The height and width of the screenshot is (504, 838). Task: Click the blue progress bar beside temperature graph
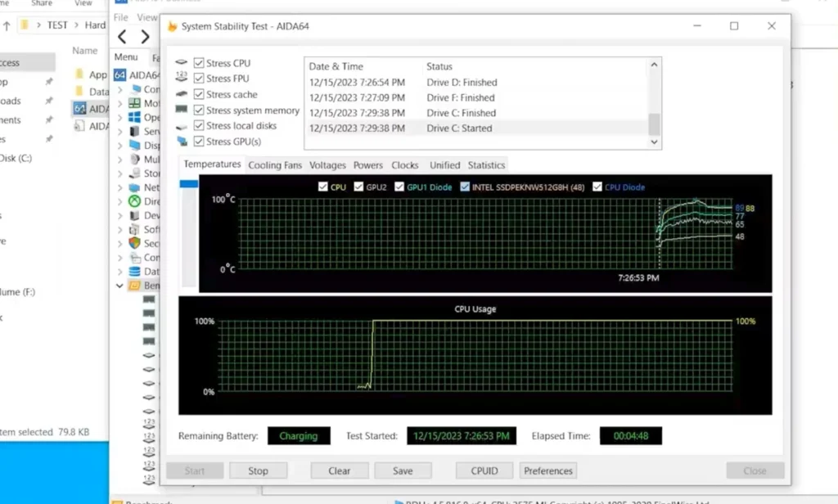tap(189, 183)
